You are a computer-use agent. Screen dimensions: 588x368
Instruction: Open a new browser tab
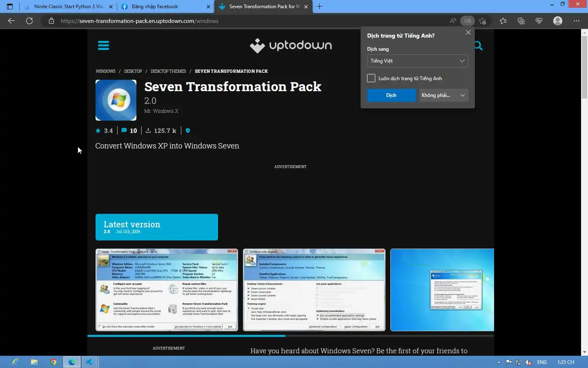(320, 7)
